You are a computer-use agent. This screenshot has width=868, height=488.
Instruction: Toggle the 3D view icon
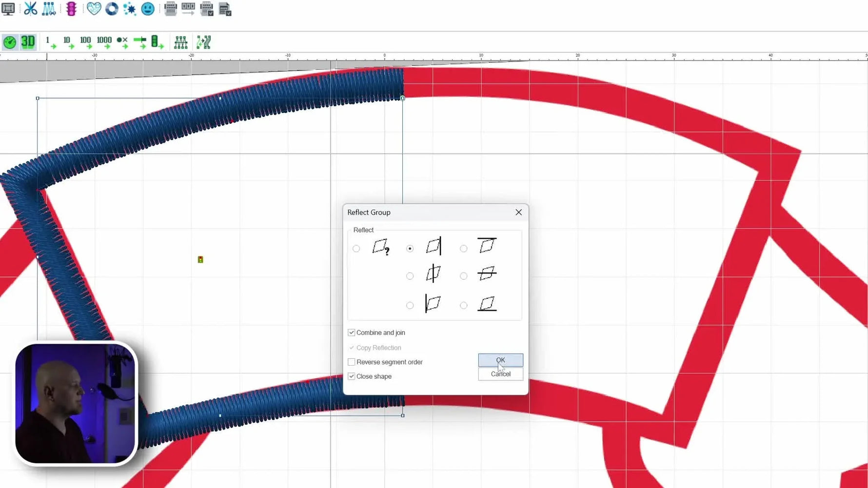[x=28, y=42]
